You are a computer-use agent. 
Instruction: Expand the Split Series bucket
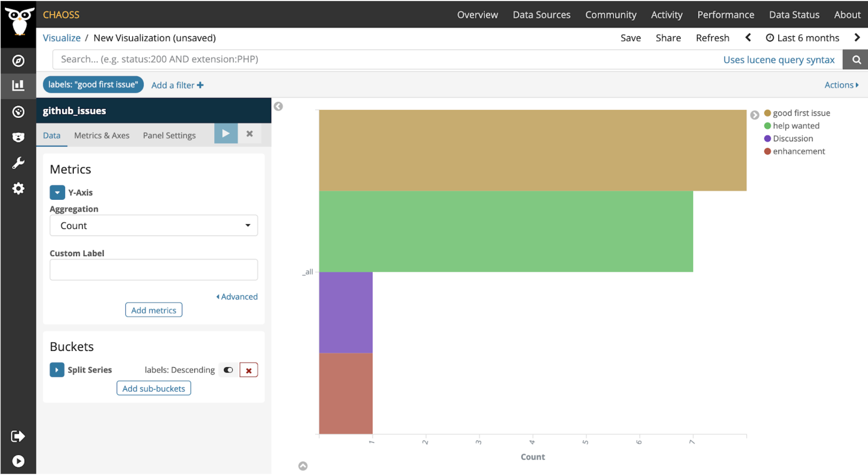[x=57, y=370]
